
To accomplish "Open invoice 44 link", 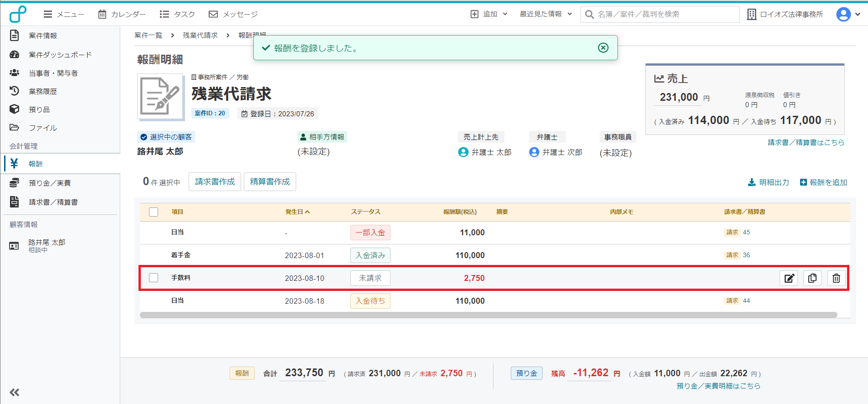I will pos(746,300).
